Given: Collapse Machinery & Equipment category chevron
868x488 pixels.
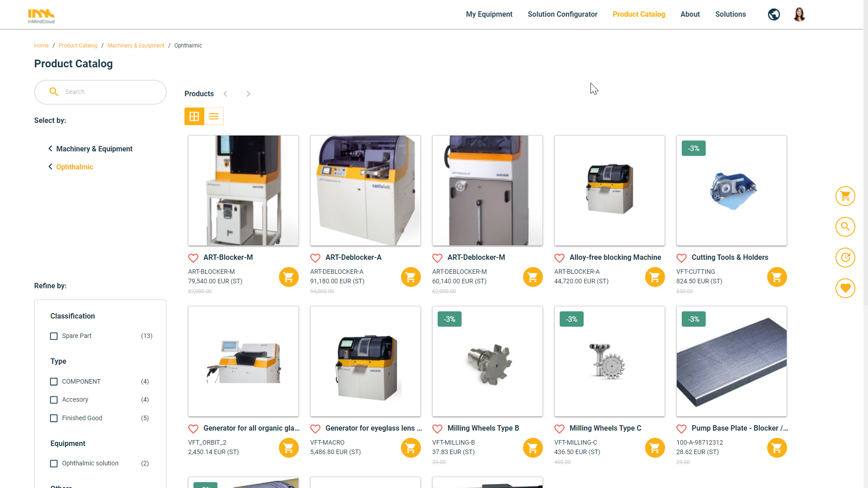Looking at the screenshot, I should pos(50,149).
